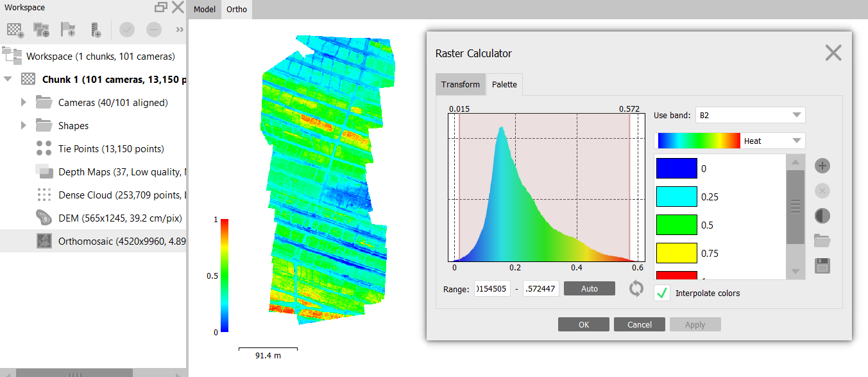Viewport: 868px width, 377px height.
Task: Open the Use band dropdown
Action: coord(750,116)
